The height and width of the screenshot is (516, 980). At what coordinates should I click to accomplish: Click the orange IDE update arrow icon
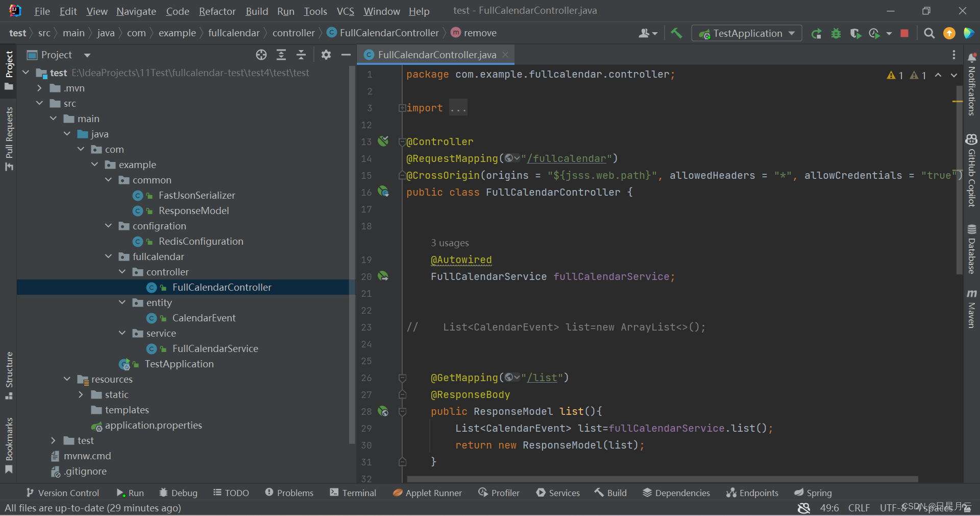pos(949,33)
